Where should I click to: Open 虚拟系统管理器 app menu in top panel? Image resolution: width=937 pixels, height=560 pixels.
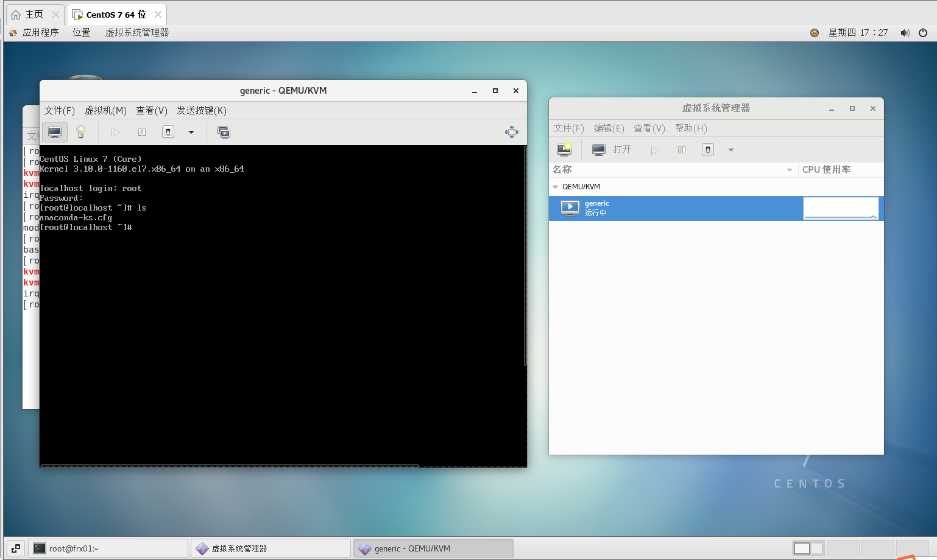[137, 32]
